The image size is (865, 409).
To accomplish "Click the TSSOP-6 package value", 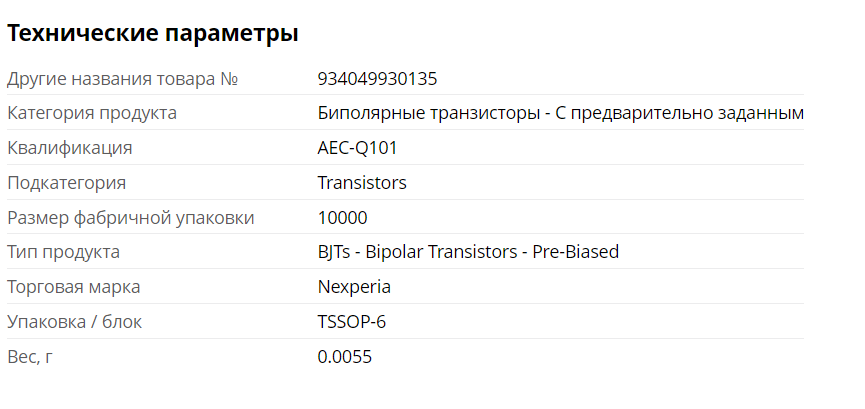I will coord(351,322).
